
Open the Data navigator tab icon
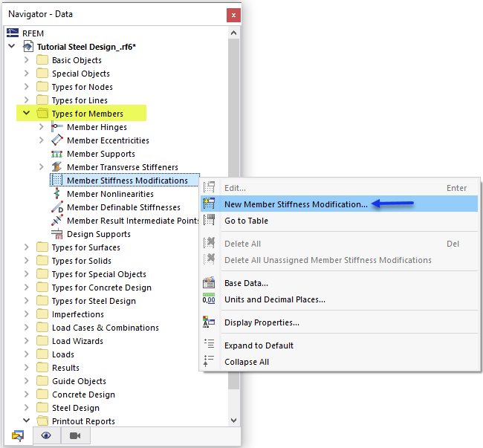18,435
